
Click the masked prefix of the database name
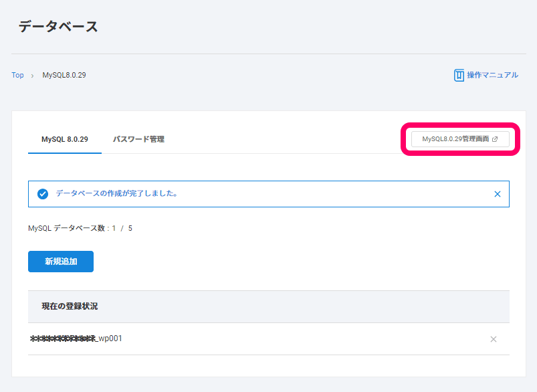click(63, 339)
